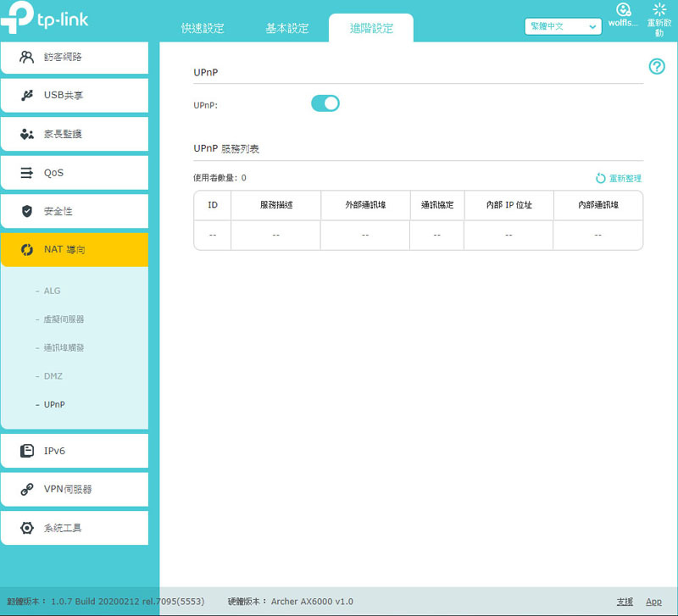Open the 訪客網路 menu item
This screenshot has height=616, width=678.
pyautogui.click(x=75, y=57)
